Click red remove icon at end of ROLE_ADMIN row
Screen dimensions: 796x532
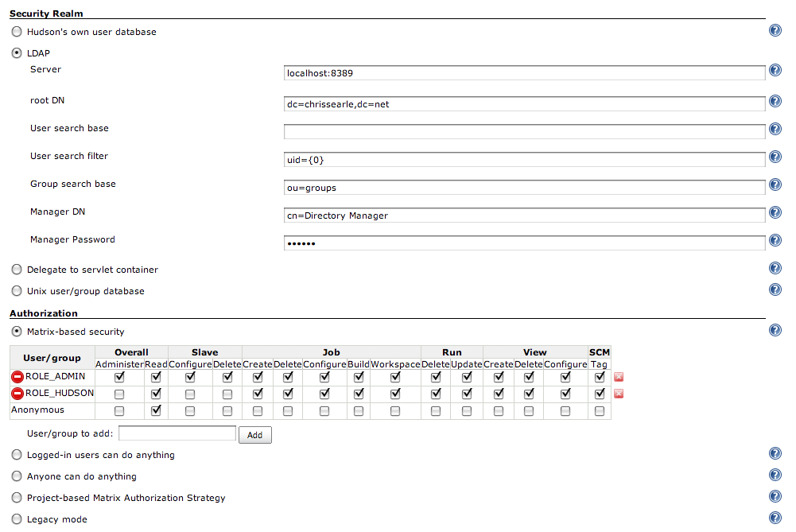pyautogui.click(x=618, y=377)
